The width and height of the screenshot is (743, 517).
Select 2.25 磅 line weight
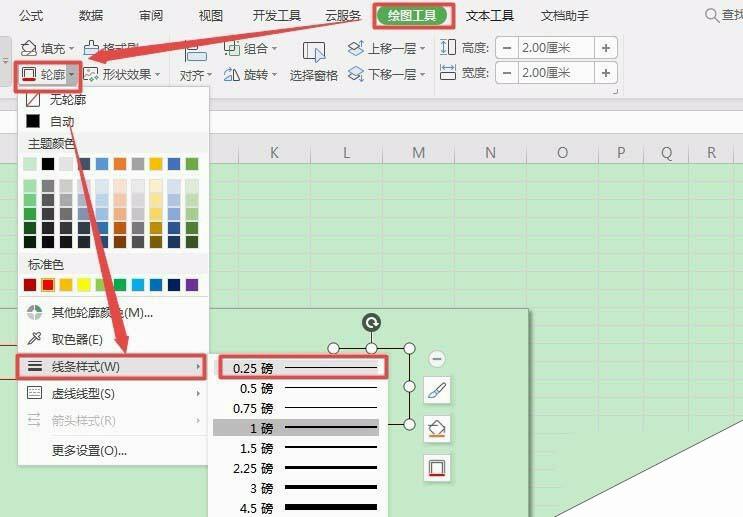coord(296,468)
